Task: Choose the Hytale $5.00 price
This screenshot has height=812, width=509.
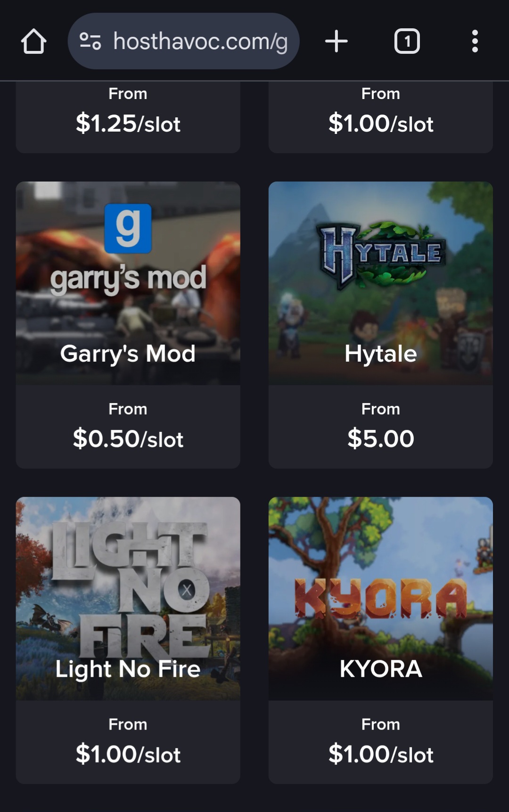Action: [x=381, y=439]
